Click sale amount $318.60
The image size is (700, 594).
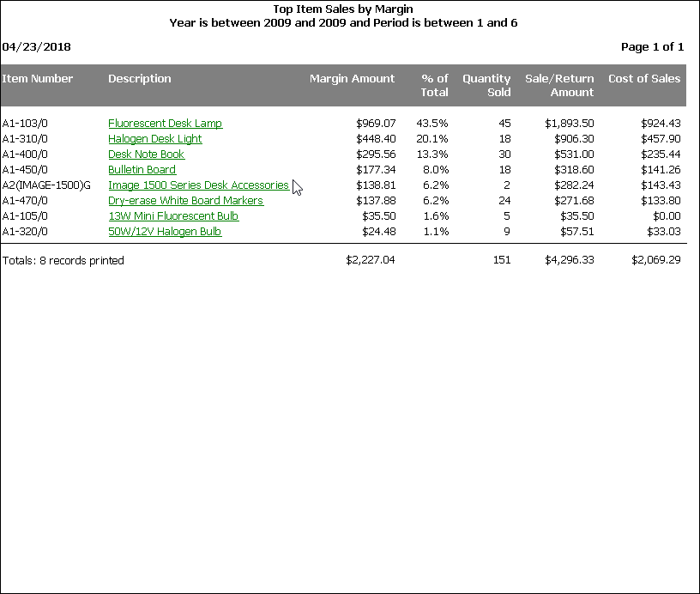coord(574,170)
